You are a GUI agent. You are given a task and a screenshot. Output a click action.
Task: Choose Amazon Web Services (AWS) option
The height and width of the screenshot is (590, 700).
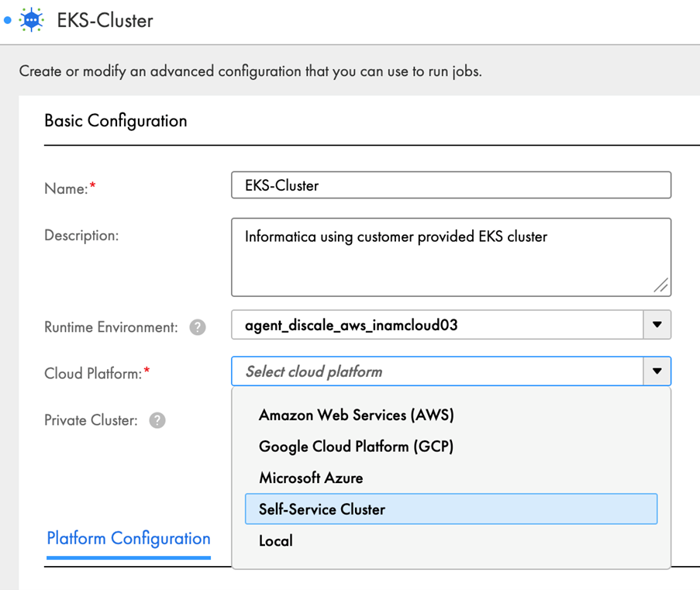tap(357, 415)
